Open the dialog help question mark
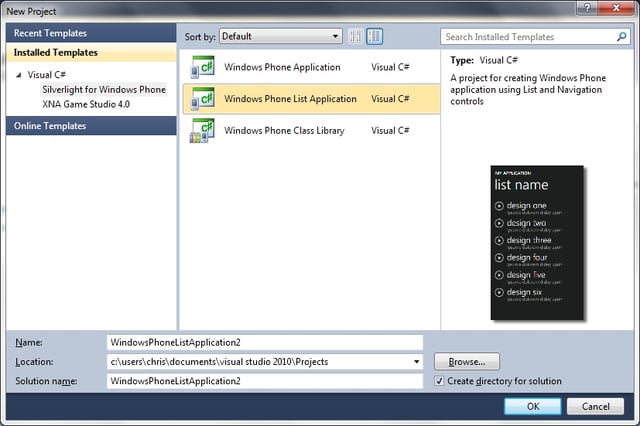Viewport: 640px width, 426px height. [x=587, y=7]
